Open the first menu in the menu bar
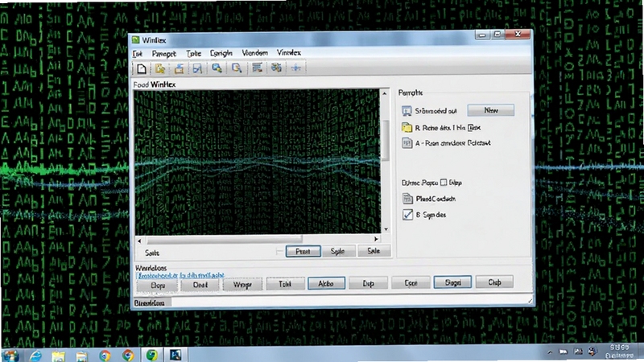The width and height of the screenshot is (644, 362). coord(137,54)
